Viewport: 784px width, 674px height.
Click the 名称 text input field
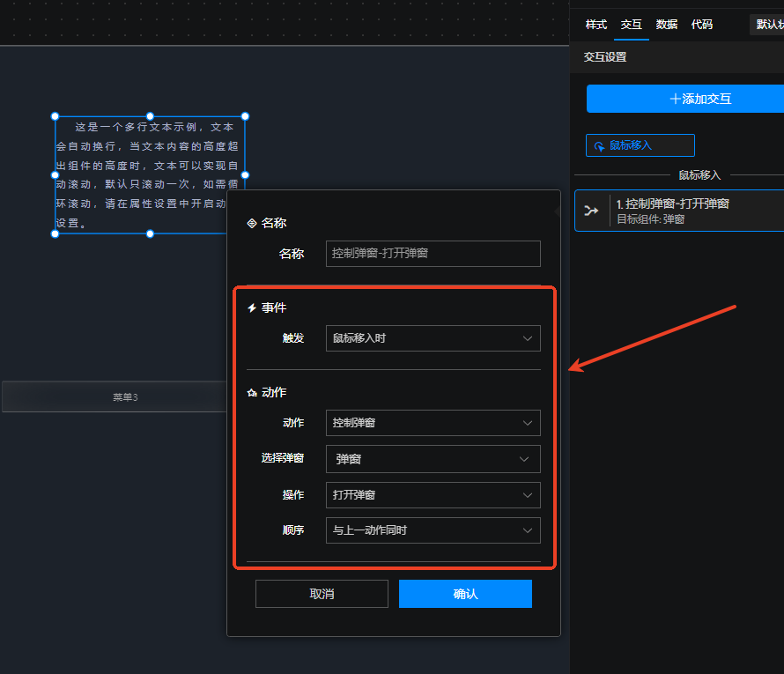coord(433,254)
